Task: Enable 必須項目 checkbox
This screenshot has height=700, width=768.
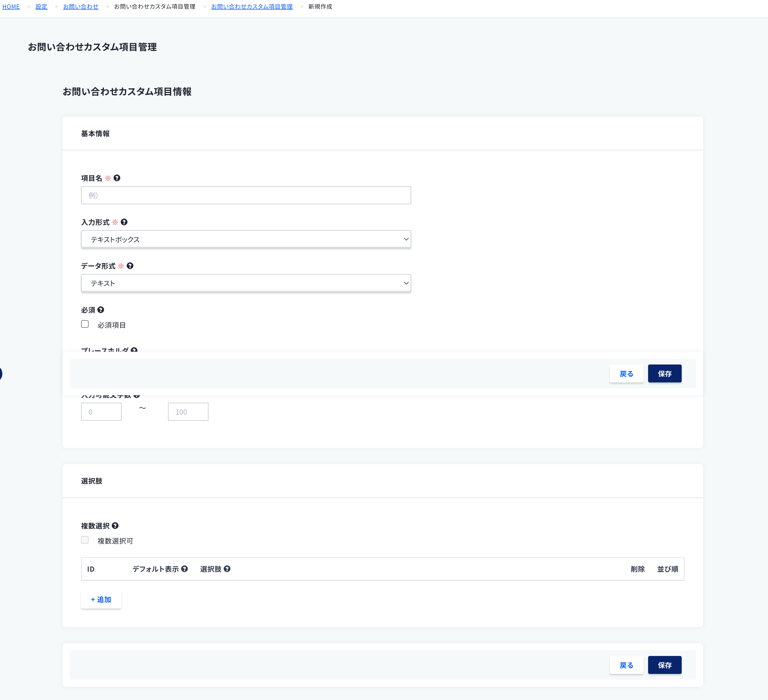Action: click(85, 324)
